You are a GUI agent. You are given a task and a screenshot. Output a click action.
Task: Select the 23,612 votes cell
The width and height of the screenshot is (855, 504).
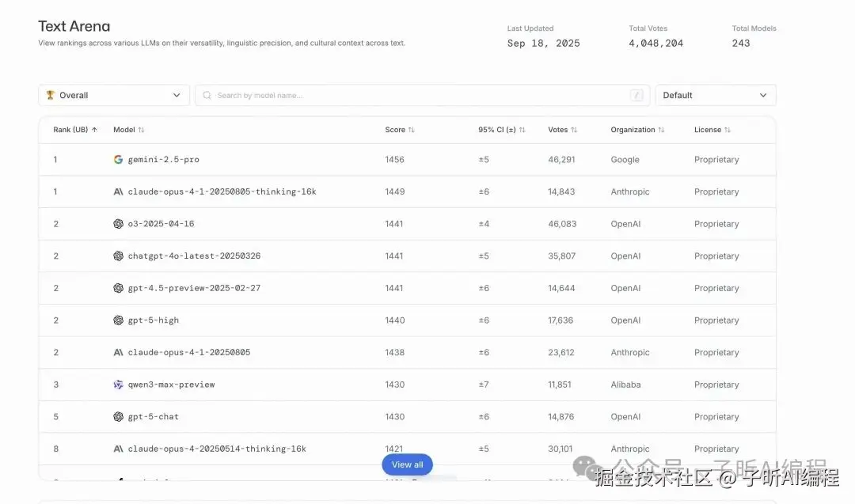point(561,353)
